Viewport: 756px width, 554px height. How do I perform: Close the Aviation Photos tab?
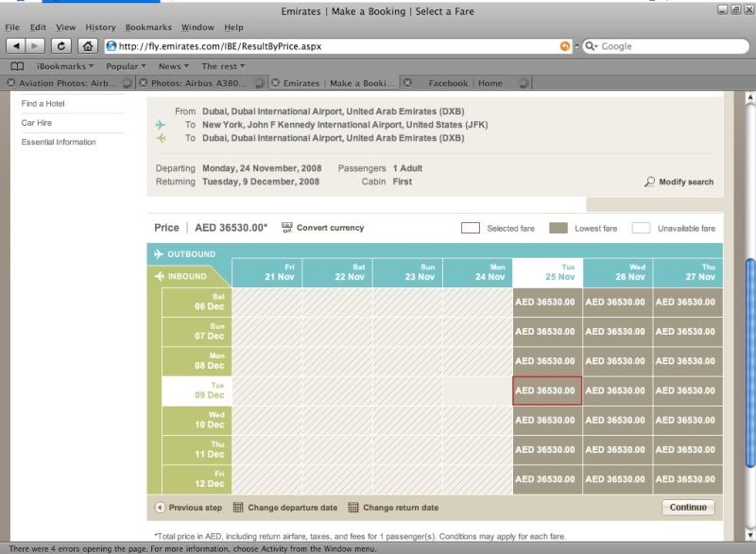pos(10,83)
